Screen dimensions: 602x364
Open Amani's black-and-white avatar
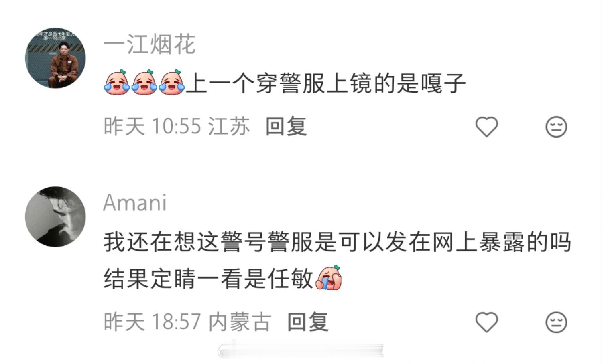pyautogui.click(x=55, y=216)
